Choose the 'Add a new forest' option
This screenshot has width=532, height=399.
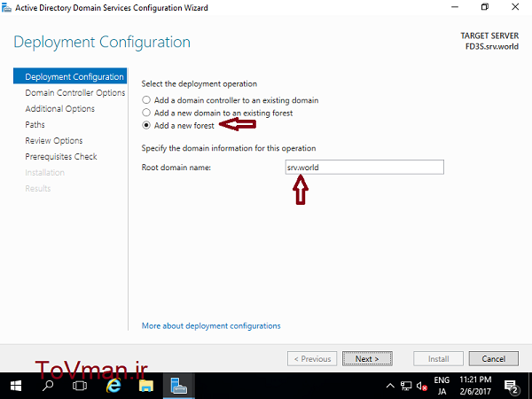click(x=146, y=126)
